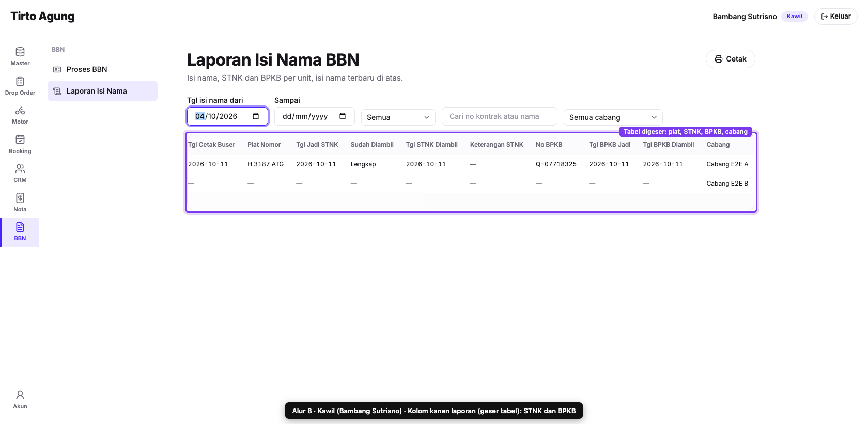This screenshot has height=424, width=868.
Task: Go to Motor section icon
Action: tap(20, 110)
